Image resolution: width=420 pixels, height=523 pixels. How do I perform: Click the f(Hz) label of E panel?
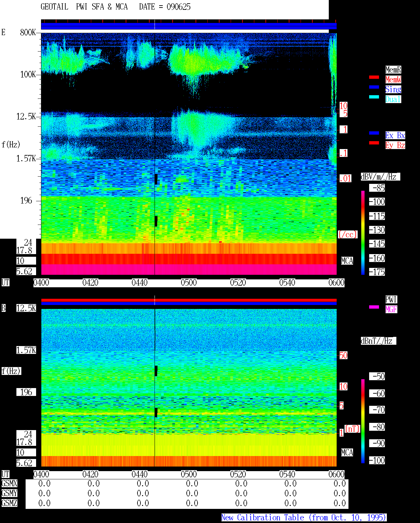click(11, 144)
